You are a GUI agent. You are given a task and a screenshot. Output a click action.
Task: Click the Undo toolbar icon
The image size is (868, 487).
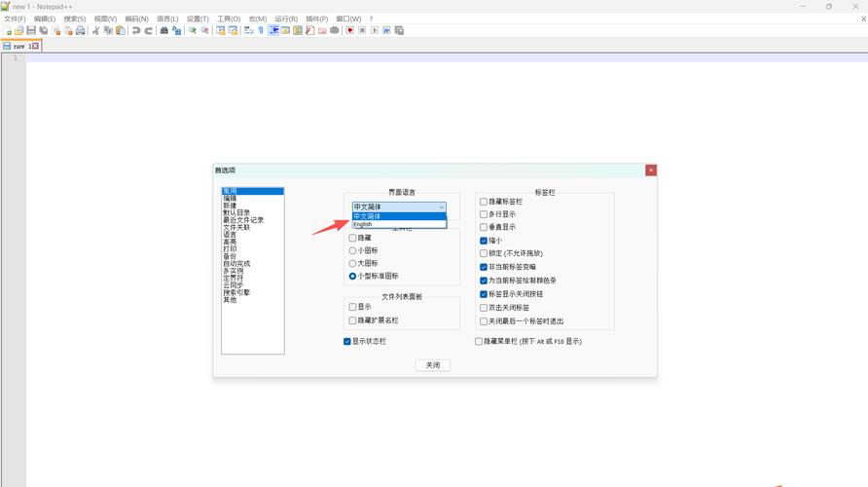tap(136, 30)
